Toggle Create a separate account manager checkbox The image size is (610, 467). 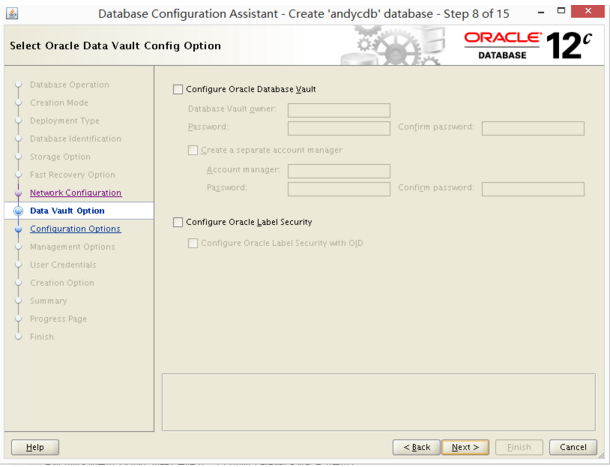click(193, 150)
